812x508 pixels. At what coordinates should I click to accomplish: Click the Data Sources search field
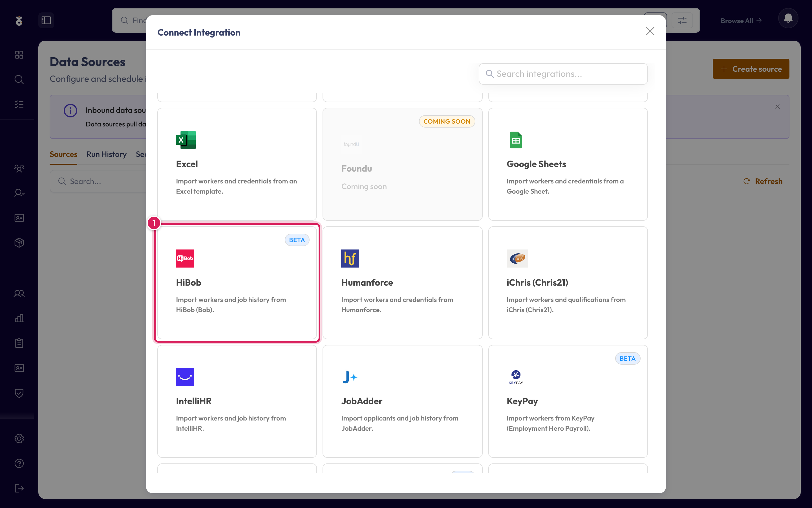tap(98, 181)
